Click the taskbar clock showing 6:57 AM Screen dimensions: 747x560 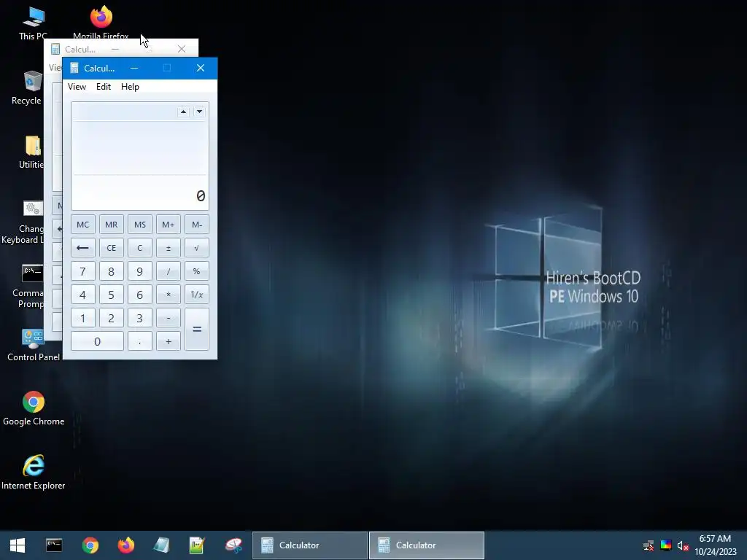(715, 545)
